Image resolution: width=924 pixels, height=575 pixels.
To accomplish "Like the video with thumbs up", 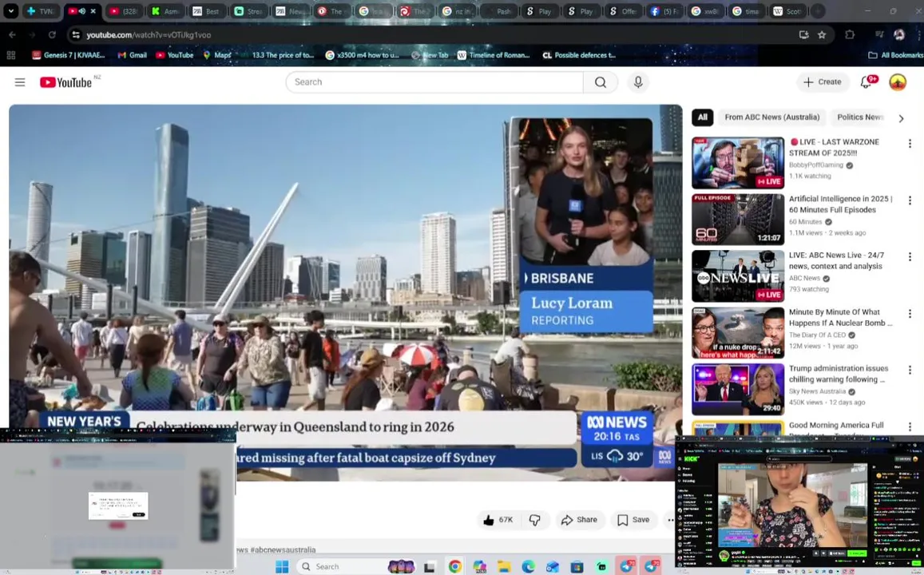I will coord(498,520).
